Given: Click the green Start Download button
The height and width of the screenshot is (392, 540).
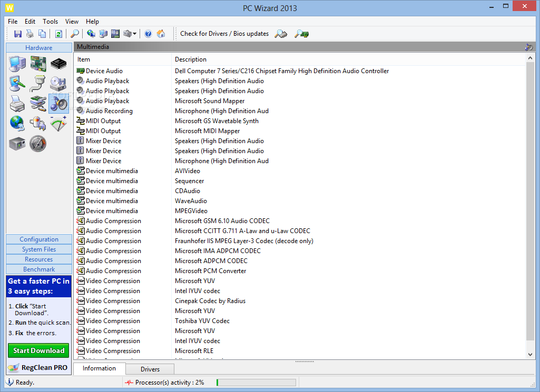Looking at the screenshot, I should (x=38, y=350).
